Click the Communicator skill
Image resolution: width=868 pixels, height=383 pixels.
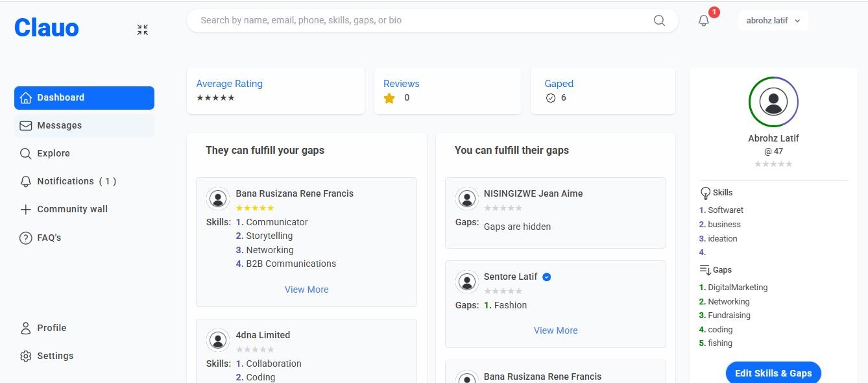[x=277, y=223]
